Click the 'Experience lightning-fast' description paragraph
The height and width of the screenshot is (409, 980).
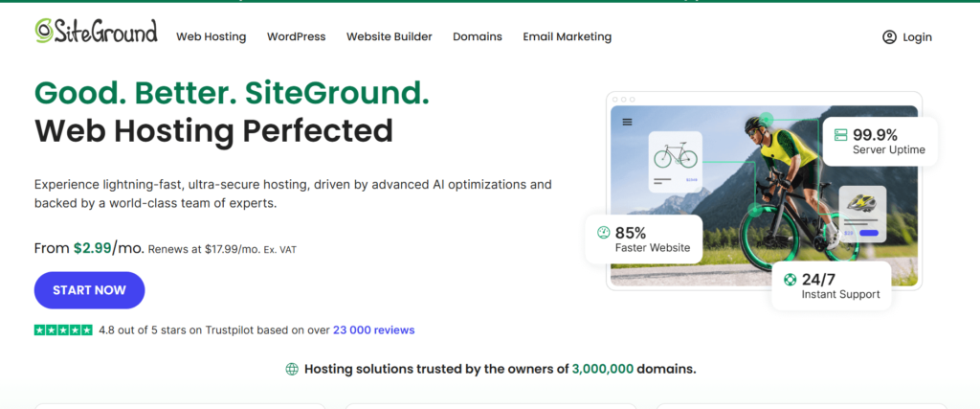[293, 193]
